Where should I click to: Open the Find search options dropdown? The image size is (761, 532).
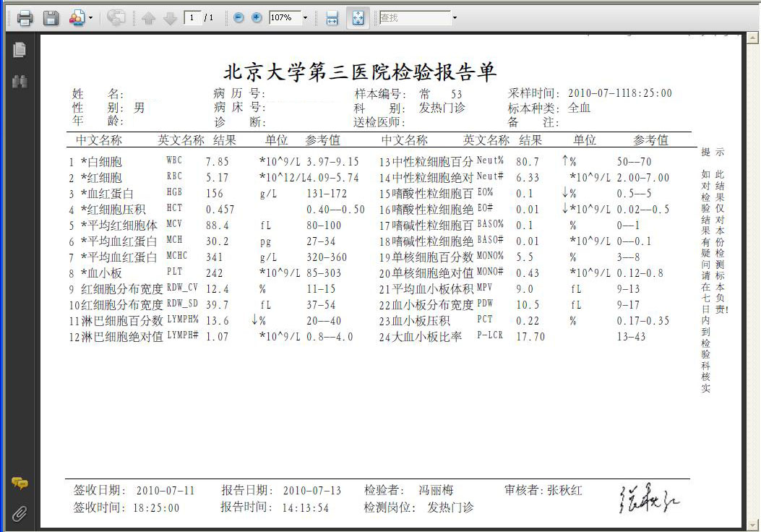click(455, 17)
